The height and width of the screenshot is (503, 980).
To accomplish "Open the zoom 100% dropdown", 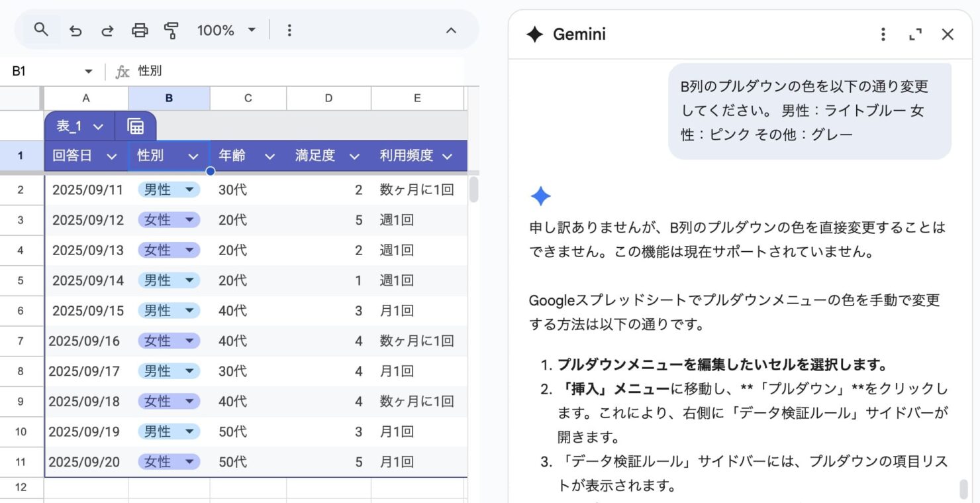I will tap(226, 30).
